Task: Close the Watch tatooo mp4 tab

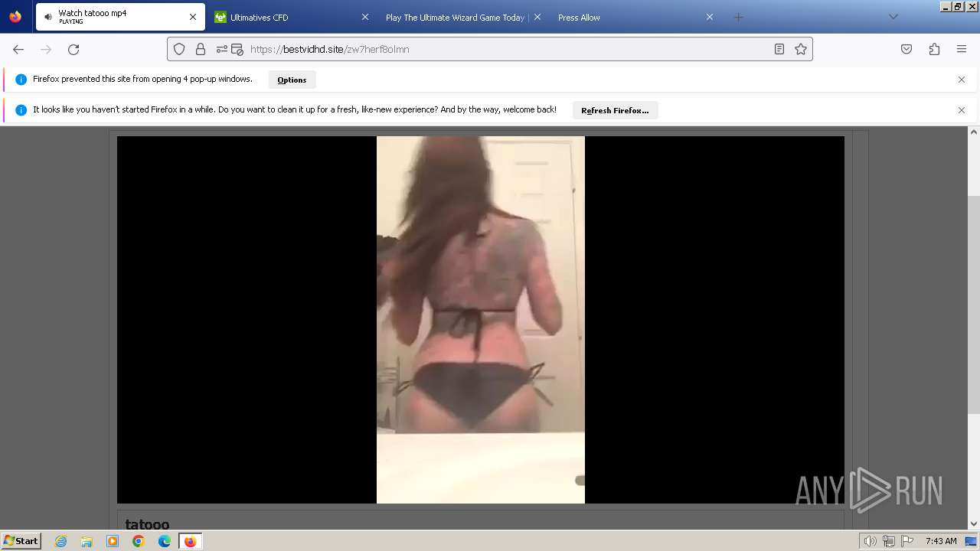Action: point(193,17)
